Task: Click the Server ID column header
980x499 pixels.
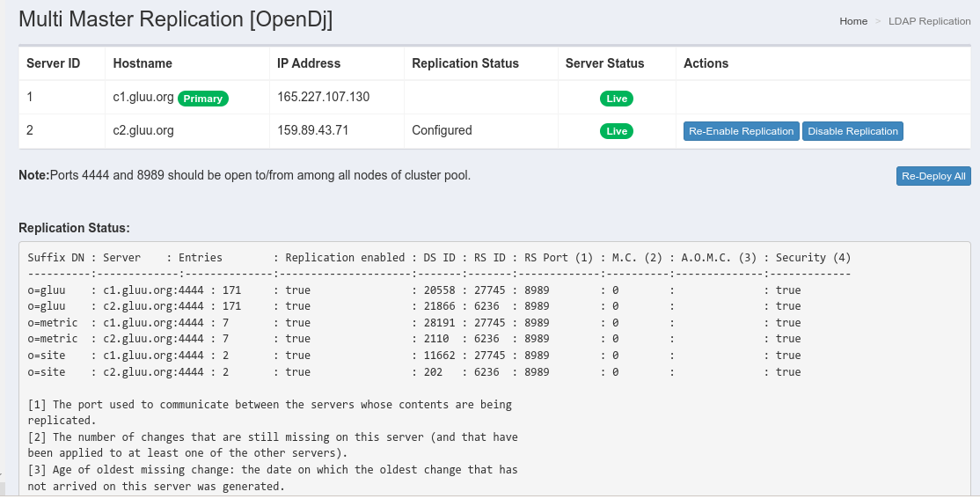Action: (53, 63)
